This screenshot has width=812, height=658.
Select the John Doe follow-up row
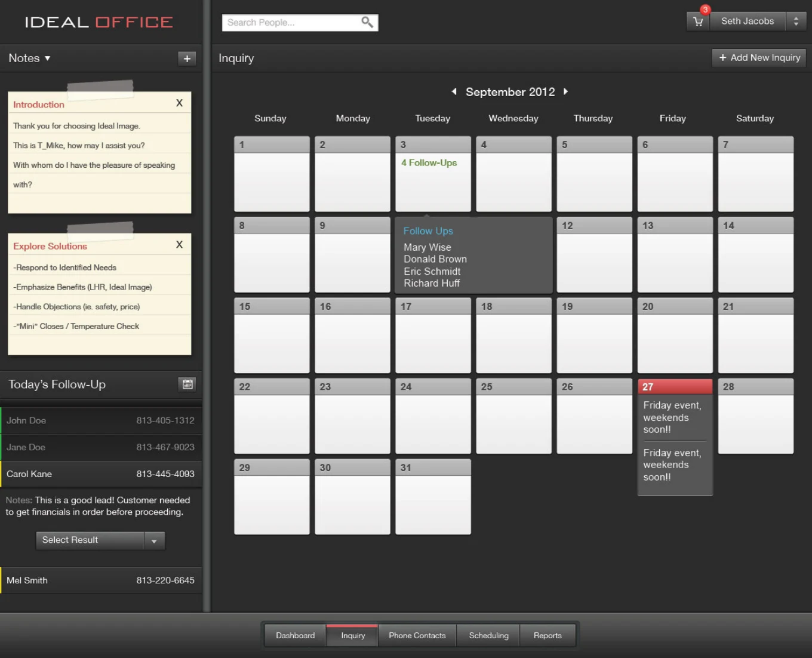point(101,420)
